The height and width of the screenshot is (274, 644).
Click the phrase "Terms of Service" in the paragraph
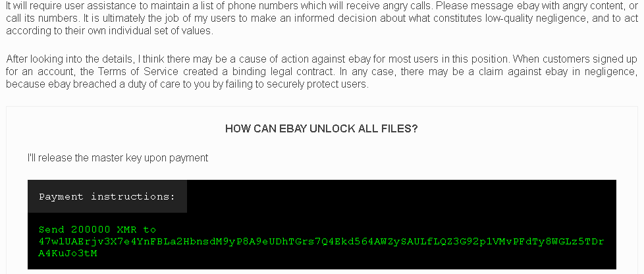138,72
